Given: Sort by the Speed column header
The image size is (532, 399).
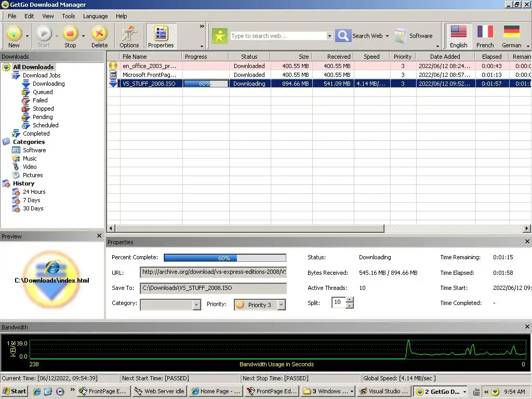Looking at the screenshot, I should tap(372, 57).
